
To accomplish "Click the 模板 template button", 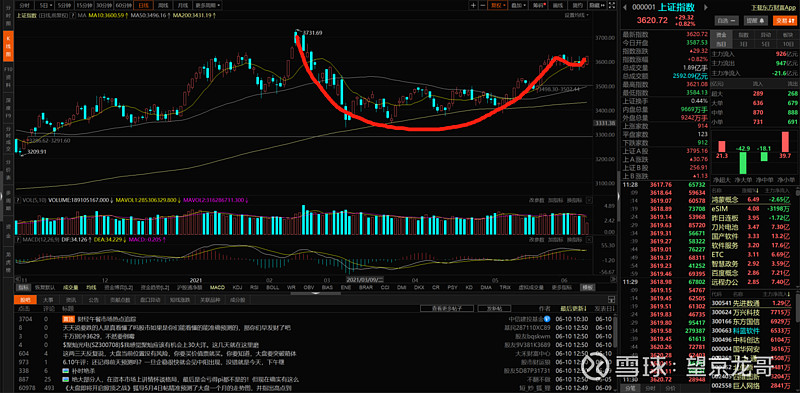I will pyautogui.click(x=588, y=287).
